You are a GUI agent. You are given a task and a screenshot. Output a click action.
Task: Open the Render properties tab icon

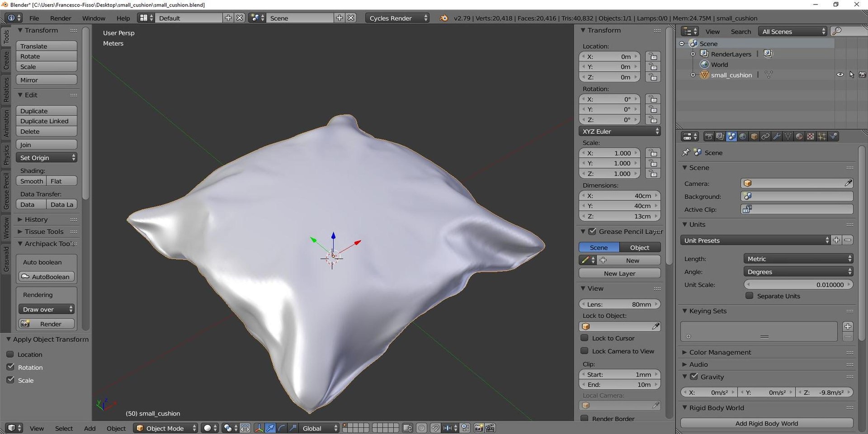point(709,137)
